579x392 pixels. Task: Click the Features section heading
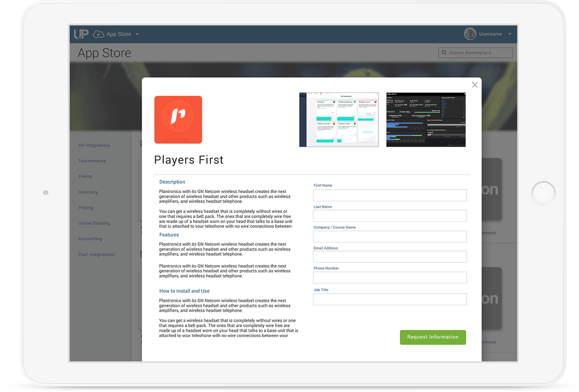tap(169, 235)
